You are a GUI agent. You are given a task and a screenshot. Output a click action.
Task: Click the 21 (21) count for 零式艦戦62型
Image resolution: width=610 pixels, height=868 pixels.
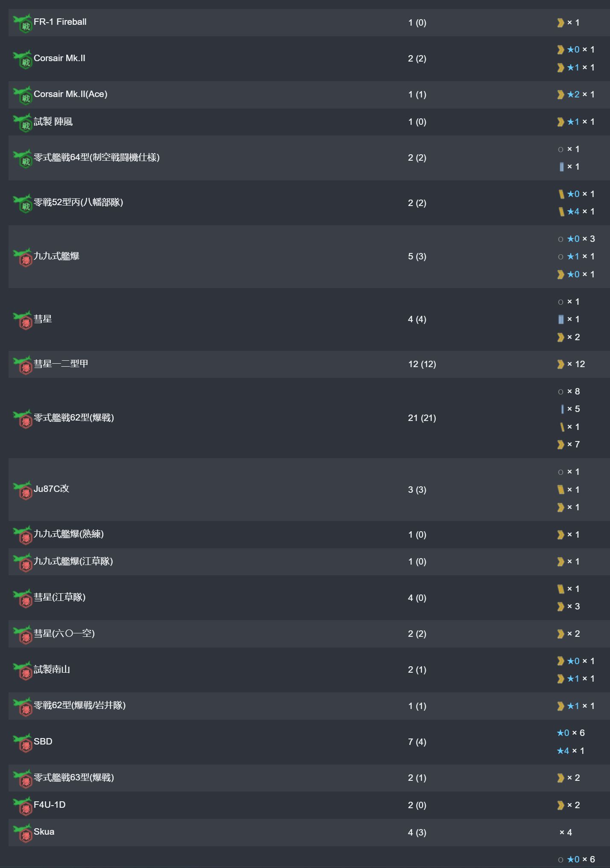(x=422, y=418)
